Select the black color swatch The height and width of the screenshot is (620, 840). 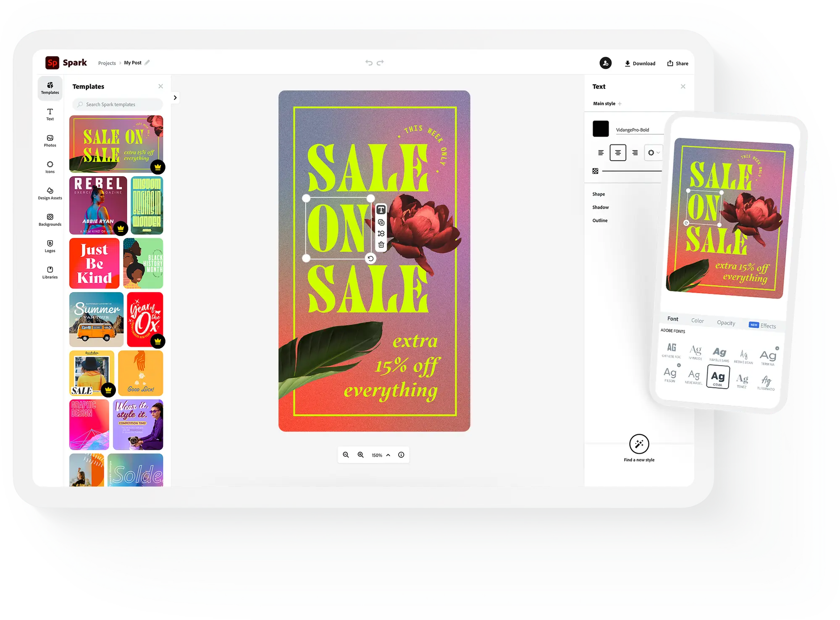click(600, 128)
